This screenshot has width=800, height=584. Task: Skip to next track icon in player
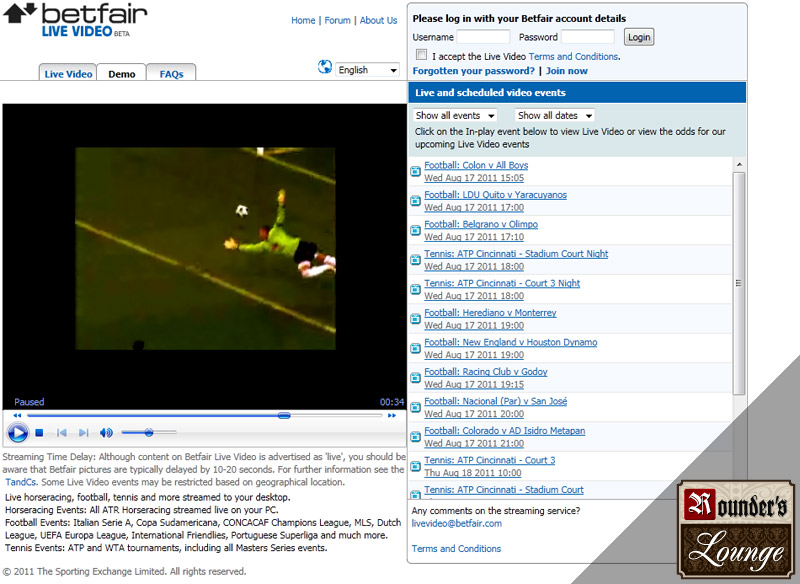[x=84, y=433]
